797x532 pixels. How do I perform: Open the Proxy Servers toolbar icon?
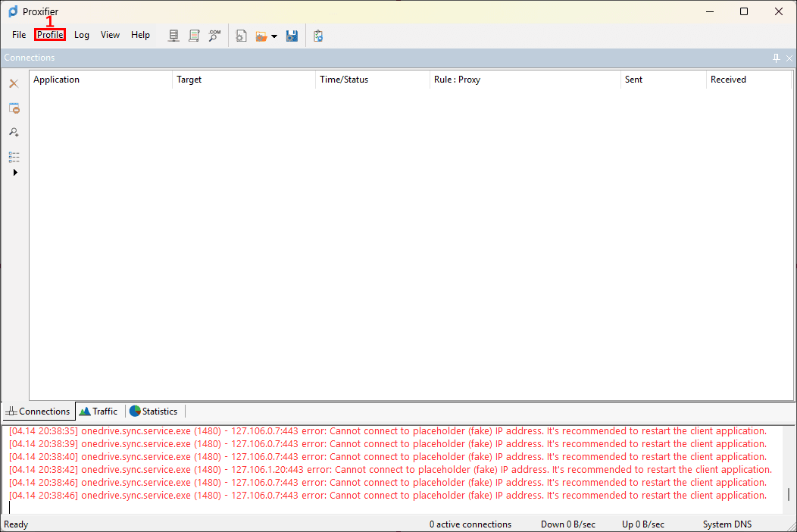173,36
